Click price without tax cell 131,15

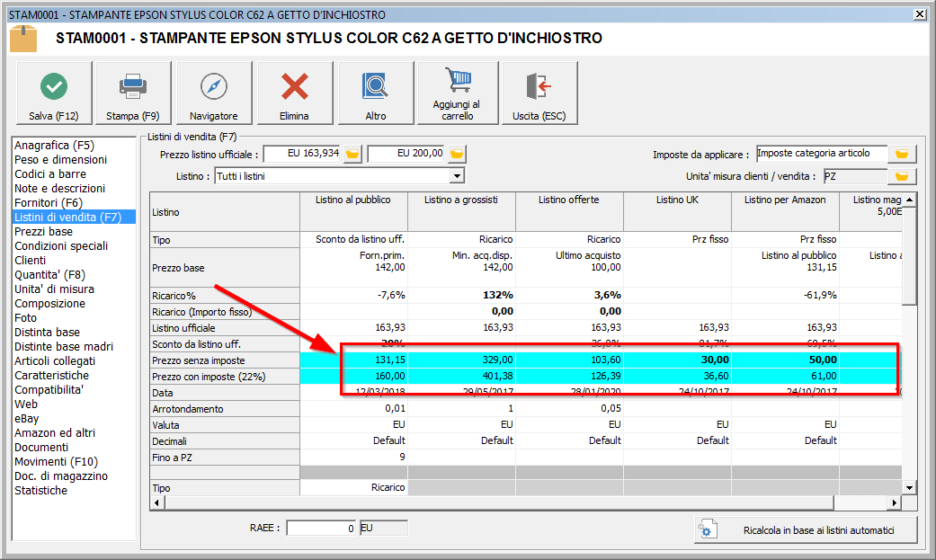(x=354, y=360)
